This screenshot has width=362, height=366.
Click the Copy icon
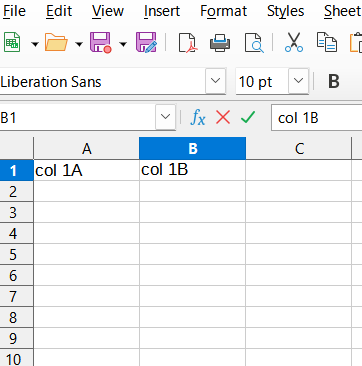tap(327, 42)
